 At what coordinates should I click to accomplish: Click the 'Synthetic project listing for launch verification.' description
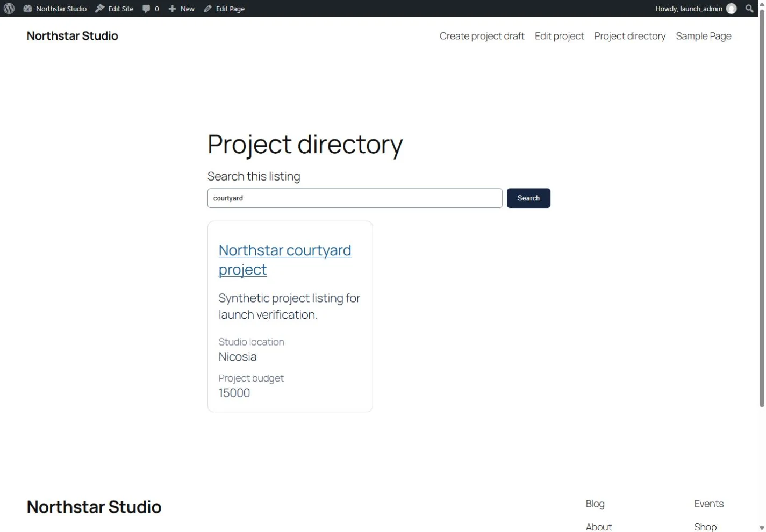[289, 306]
